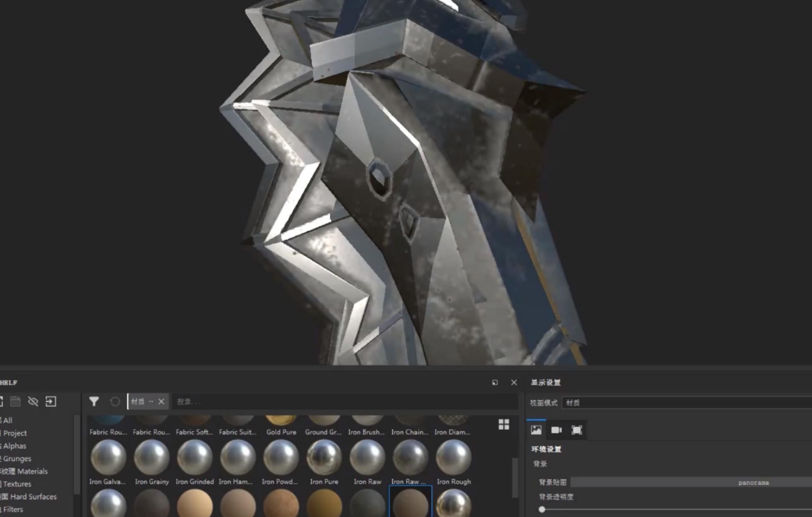
Task: Click the 背景贴图 label
Action: pyautogui.click(x=553, y=482)
